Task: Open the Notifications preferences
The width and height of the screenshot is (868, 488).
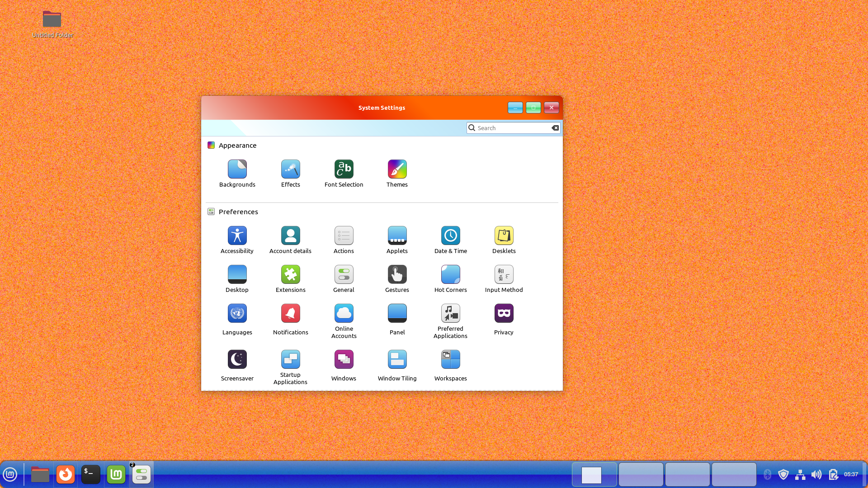Action: point(290,319)
